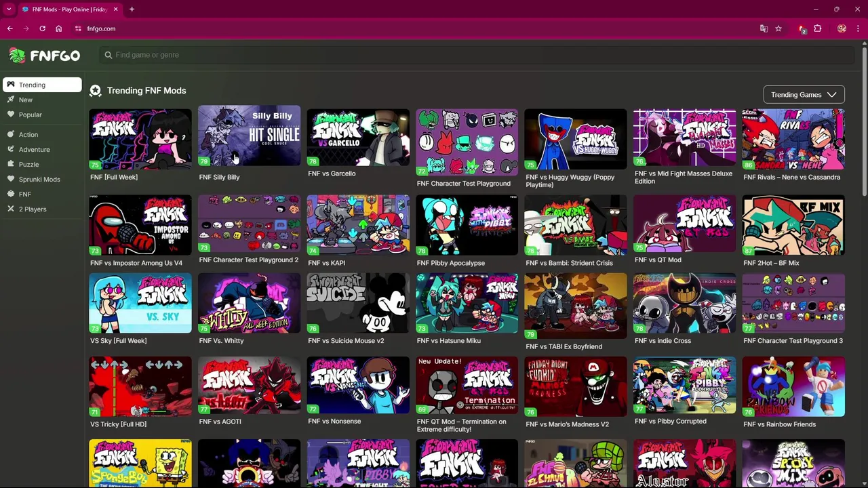Viewport: 868px width, 488px height.
Task: Open FNF vs Hatsune Miku thumbnail
Action: click(x=467, y=303)
